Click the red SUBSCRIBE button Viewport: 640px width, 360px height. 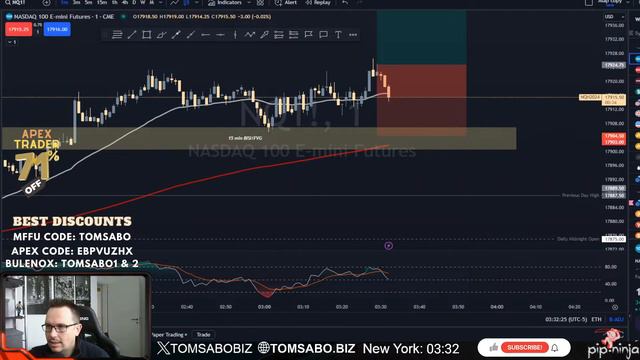pyautogui.click(x=524, y=347)
